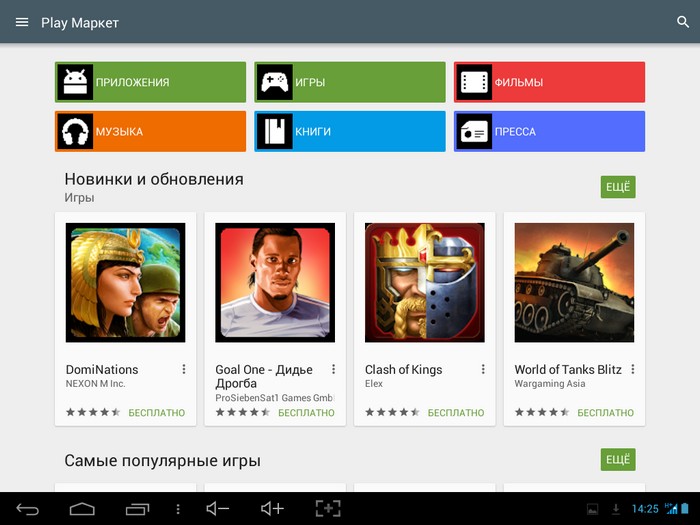
Task: Click the Play Маркет title
Action: tap(80, 23)
